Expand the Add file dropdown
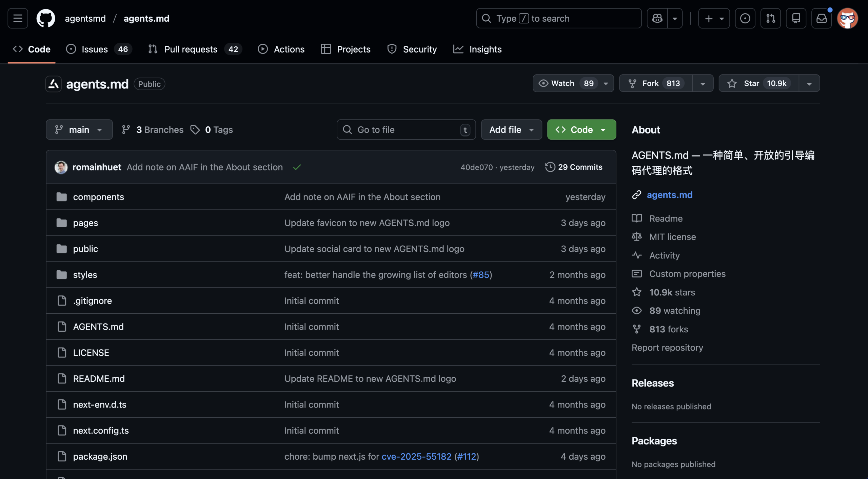Image resolution: width=868 pixels, height=479 pixels. (511, 130)
